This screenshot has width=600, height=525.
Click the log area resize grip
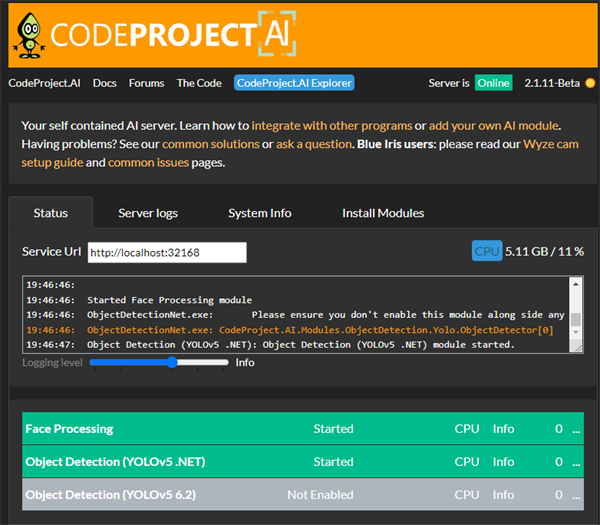coord(576,347)
